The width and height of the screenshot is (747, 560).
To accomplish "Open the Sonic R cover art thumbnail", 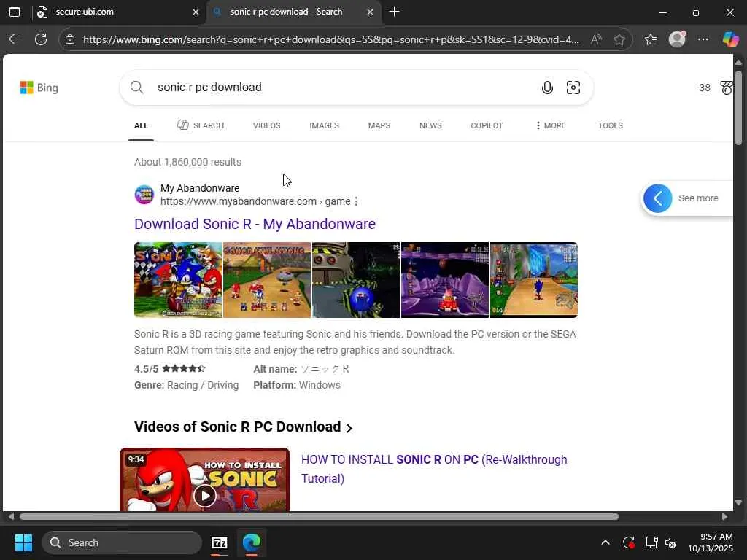I will [178, 280].
